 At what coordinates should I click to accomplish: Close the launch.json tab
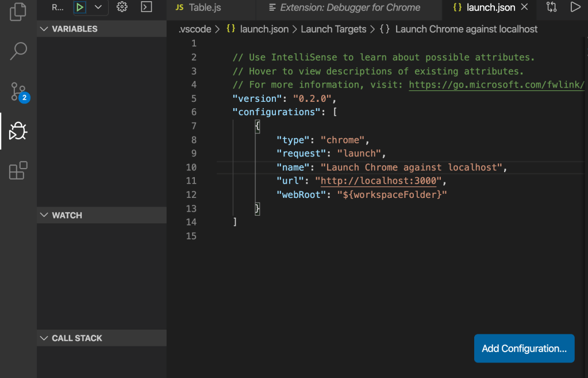point(524,7)
